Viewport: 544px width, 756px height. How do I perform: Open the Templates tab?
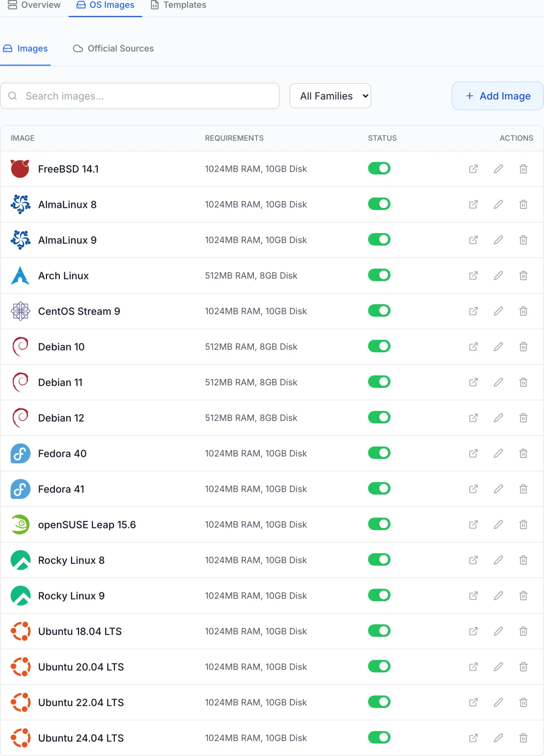click(178, 5)
